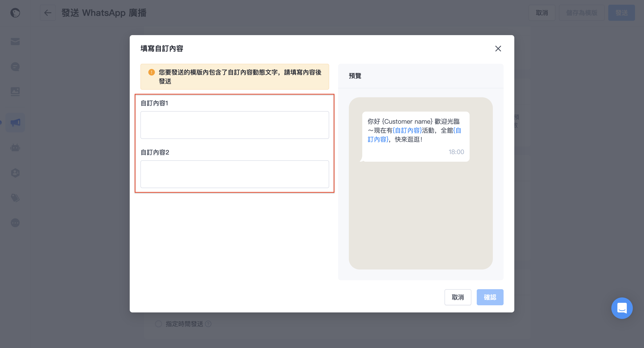Viewport: 644px width, 348px height.
Task: Click 取消 in the top header bar
Action: (542, 13)
